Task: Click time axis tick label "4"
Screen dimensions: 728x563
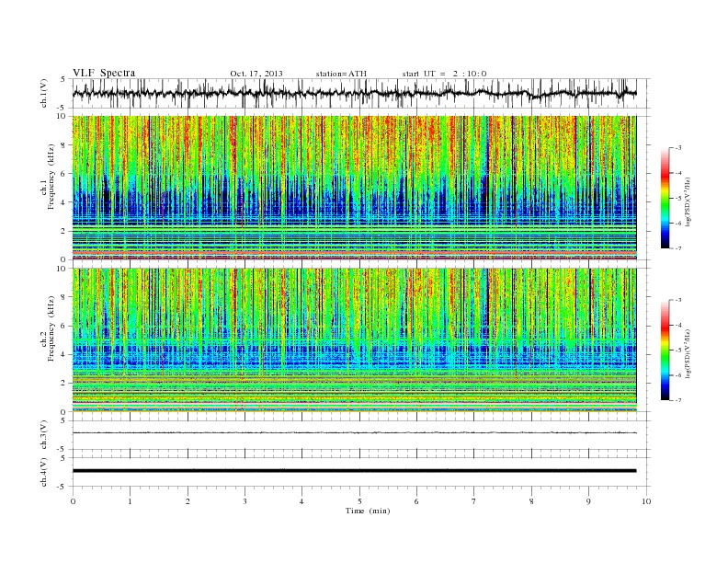Action: coord(301,501)
